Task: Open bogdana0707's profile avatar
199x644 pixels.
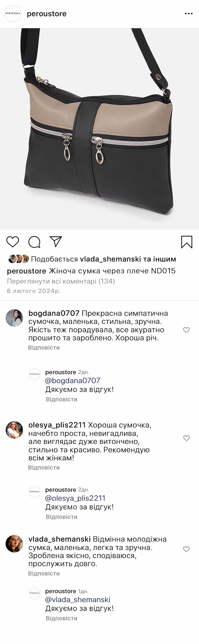Action: click(x=14, y=318)
